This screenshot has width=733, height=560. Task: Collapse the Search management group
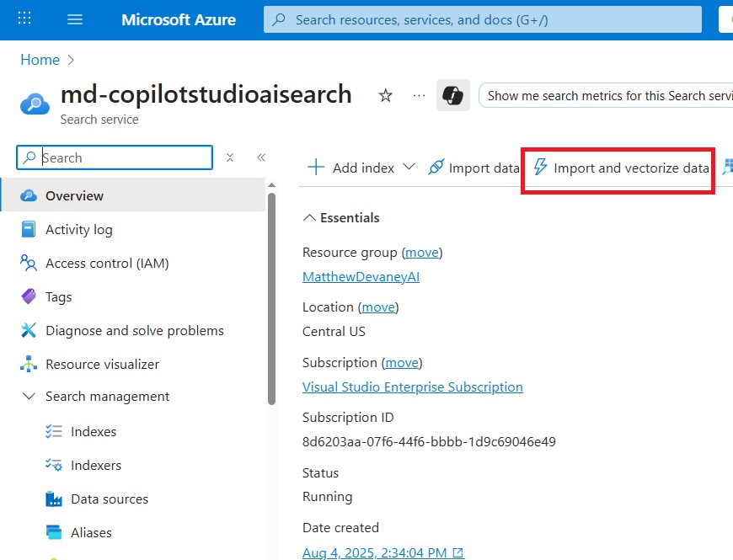tap(29, 396)
